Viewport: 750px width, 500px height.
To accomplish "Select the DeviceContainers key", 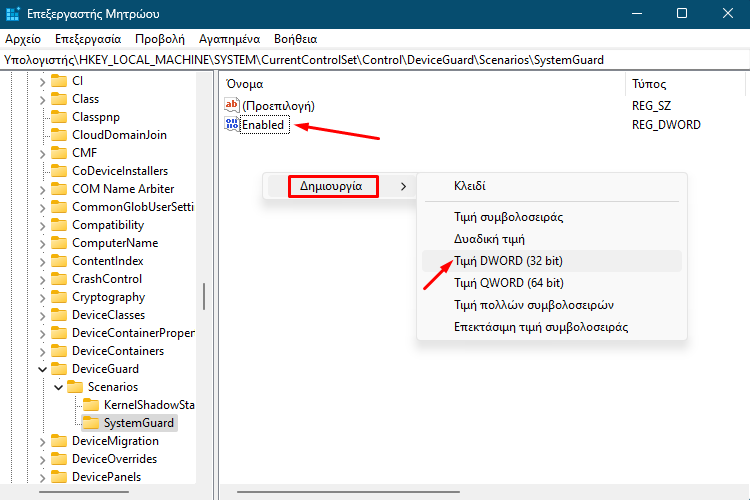I will [118, 351].
